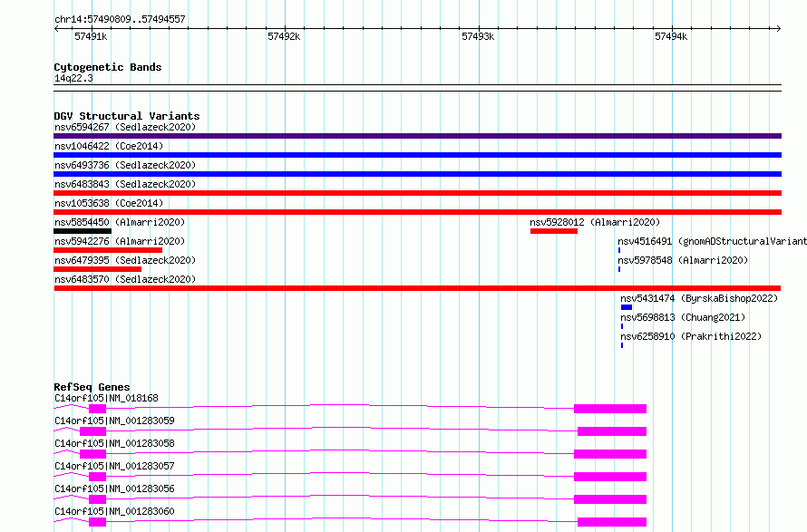This screenshot has height=532, width=807.
Task: Open the nsv6493736 (Sedlazeck2020) variant label
Action: [125, 165]
